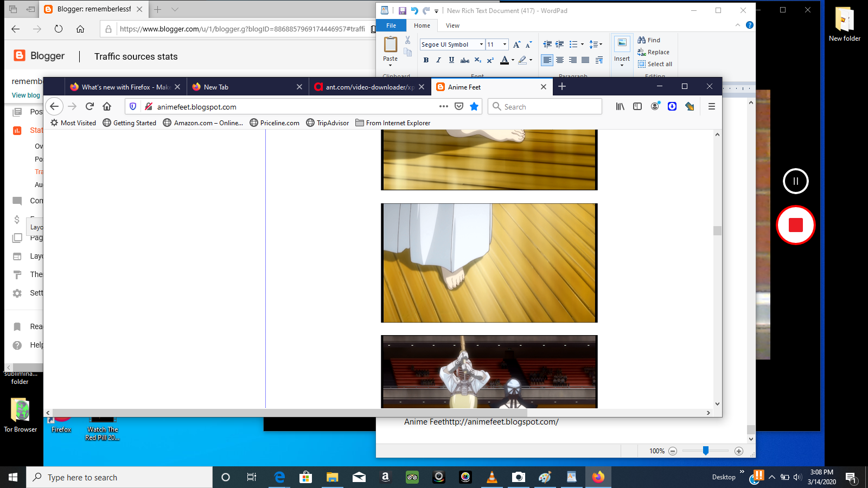Open the File menu in WordPad
This screenshot has width=868, height=488.
391,25
